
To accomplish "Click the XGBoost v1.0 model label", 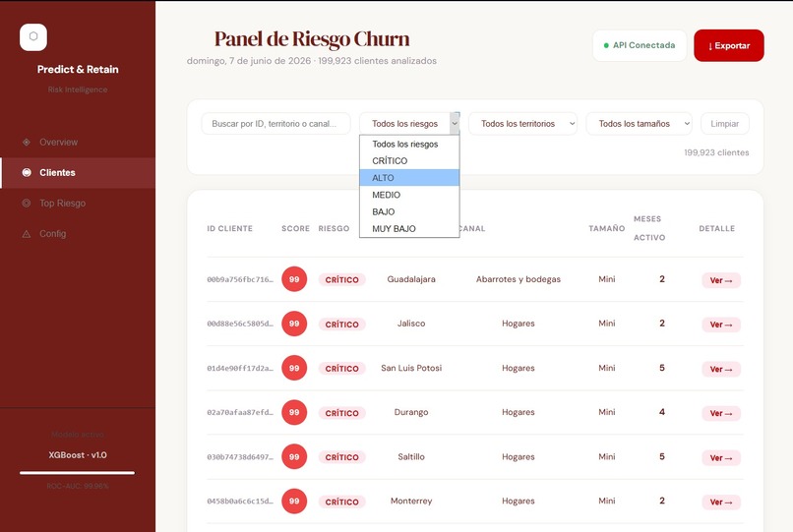I will (78, 455).
